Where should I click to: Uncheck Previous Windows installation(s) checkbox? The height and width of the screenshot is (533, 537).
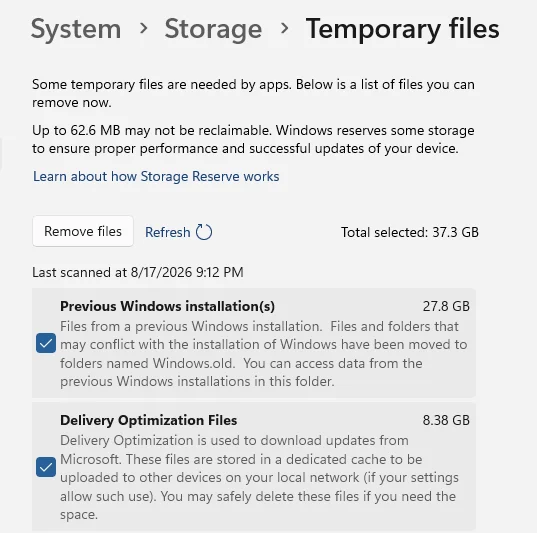46,343
